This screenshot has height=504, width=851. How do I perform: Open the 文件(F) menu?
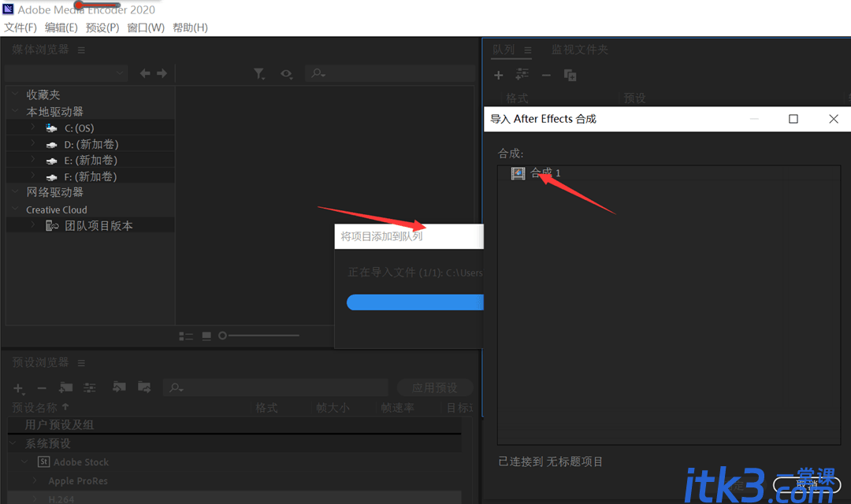tap(20, 28)
